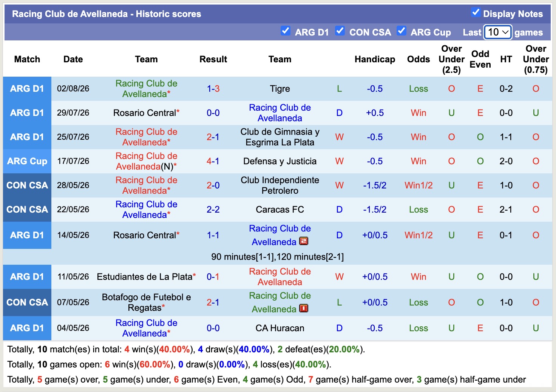Click the date 11/05/26
The height and width of the screenshot is (392, 556).
73,277
